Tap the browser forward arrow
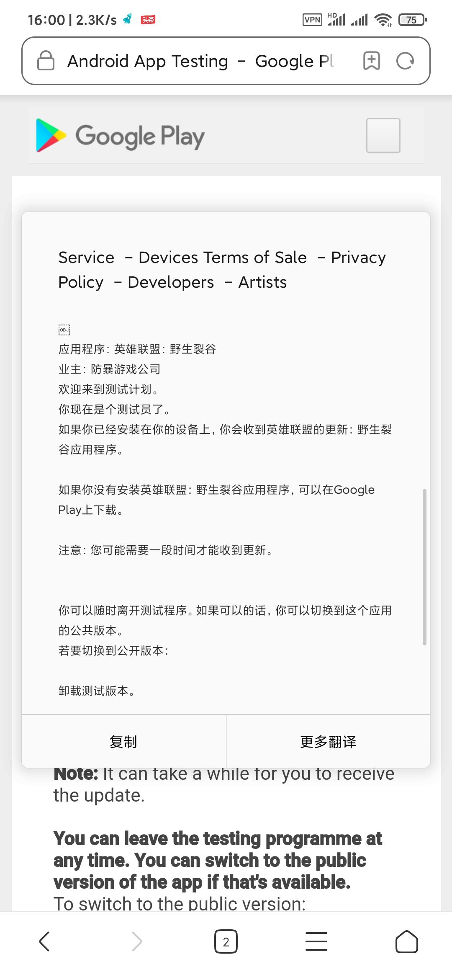 point(137,941)
